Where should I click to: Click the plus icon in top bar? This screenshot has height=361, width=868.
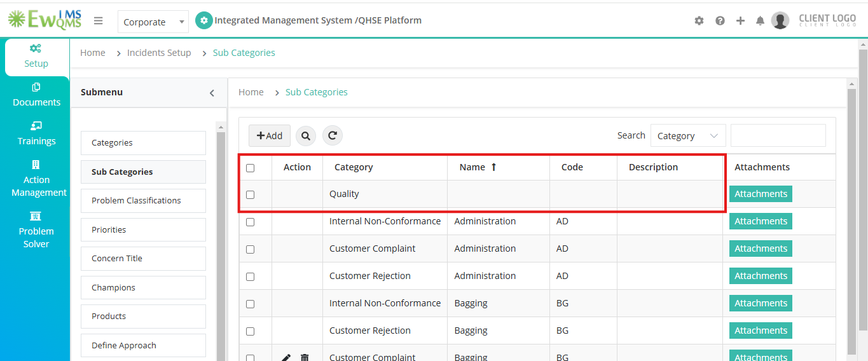tap(740, 20)
